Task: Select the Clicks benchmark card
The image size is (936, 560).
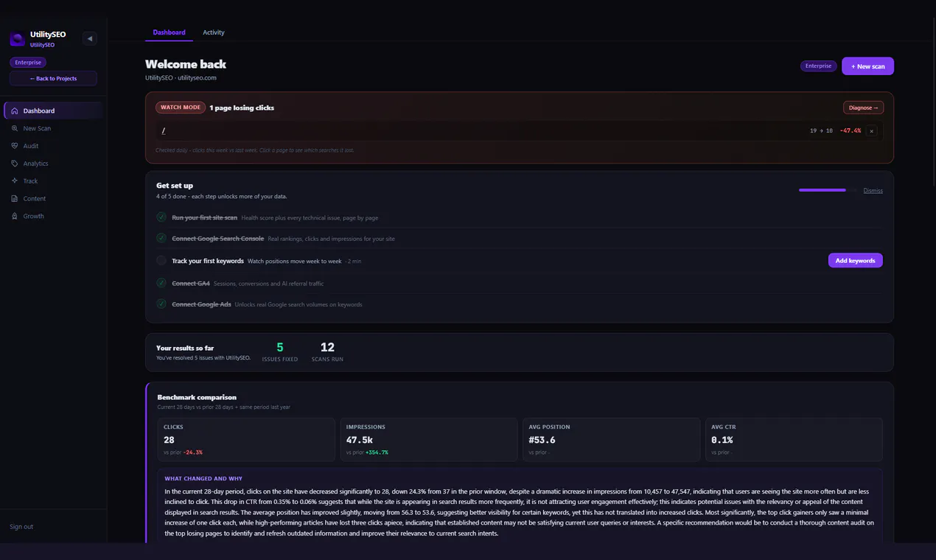Action: click(x=246, y=440)
